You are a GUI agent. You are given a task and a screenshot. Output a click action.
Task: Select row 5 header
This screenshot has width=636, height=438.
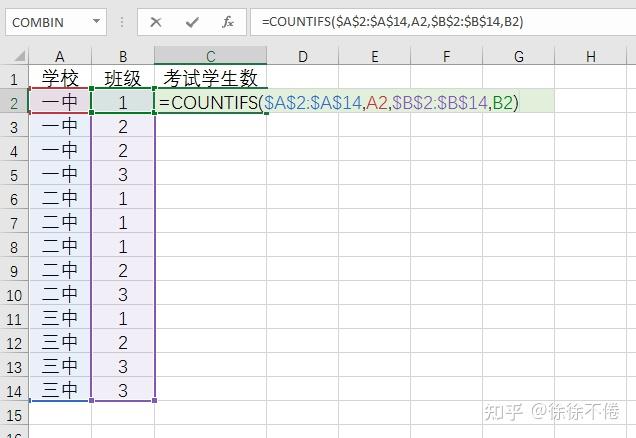pos(14,175)
